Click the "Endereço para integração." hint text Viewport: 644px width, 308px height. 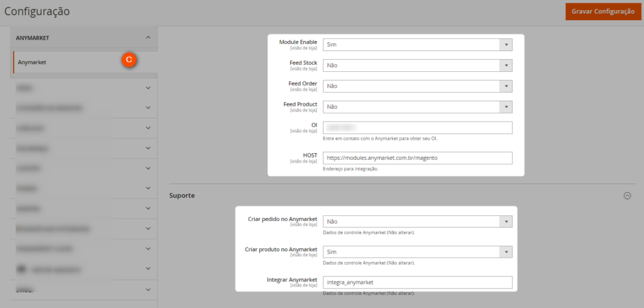tap(350, 169)
